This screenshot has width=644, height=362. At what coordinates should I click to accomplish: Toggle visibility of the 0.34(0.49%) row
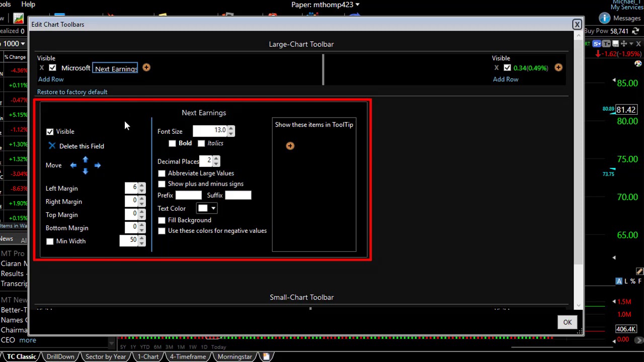(507, 68)
